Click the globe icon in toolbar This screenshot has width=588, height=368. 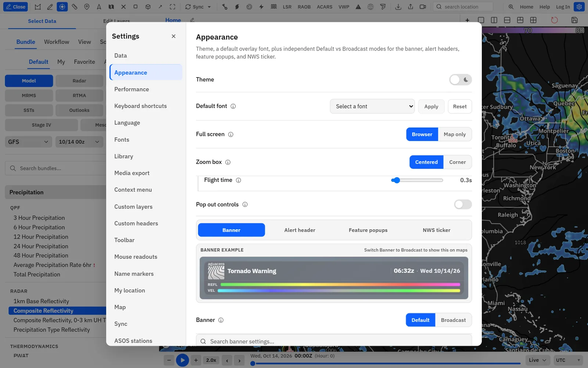tap(370, 7)
